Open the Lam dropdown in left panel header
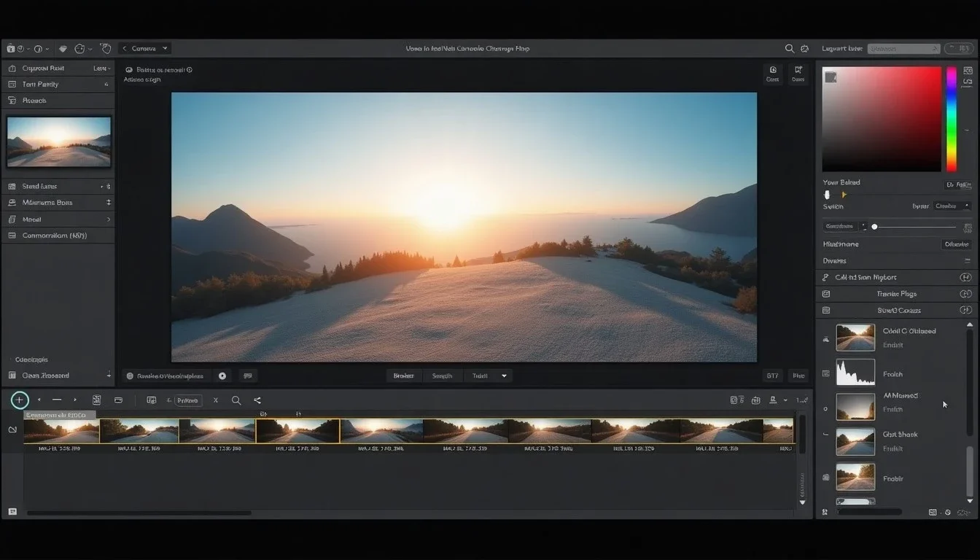This screenshot has height=560, width=980. (x=102, y=68)
